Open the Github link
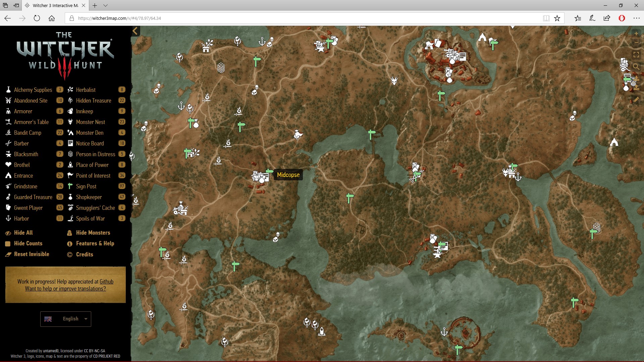This screenshot has height=362, width=644. click(x=106, y=282)
